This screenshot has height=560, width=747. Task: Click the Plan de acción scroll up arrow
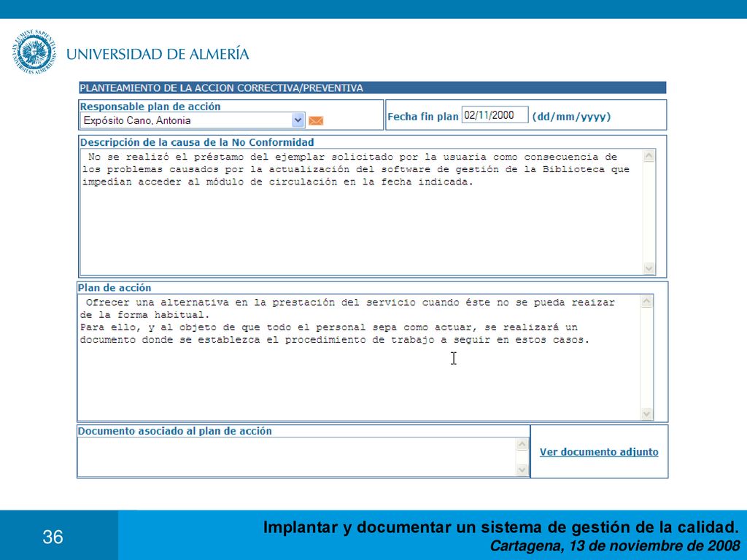646,301
